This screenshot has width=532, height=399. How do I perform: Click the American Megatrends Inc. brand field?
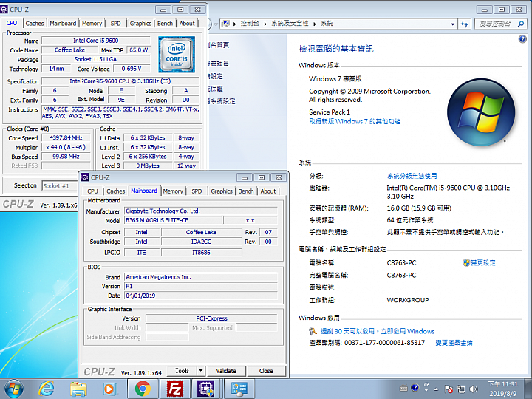point(201,277)
